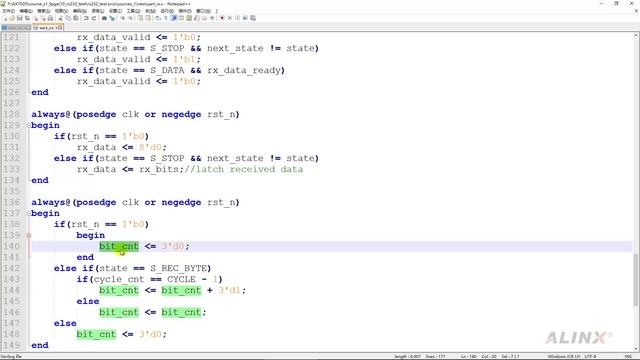Toggle Show All Characters toolbar icon
This screenshot has width=640, height=360.
(165, 18)
